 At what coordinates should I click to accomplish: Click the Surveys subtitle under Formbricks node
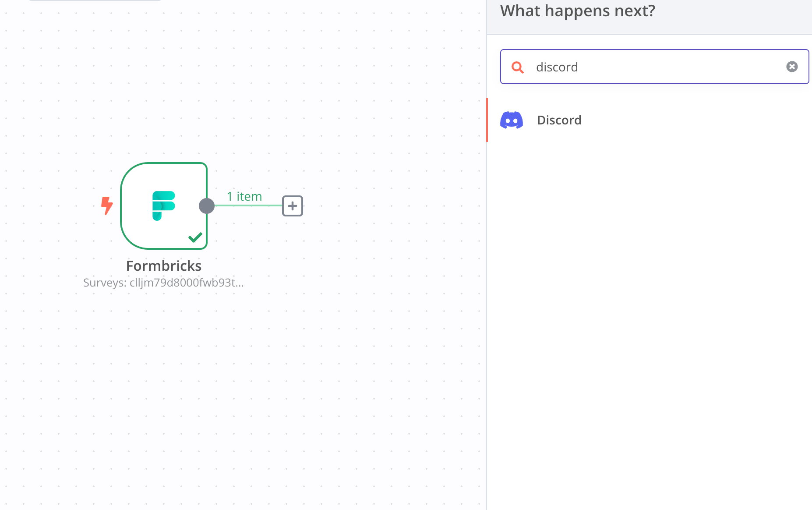[x=164, y=283]
